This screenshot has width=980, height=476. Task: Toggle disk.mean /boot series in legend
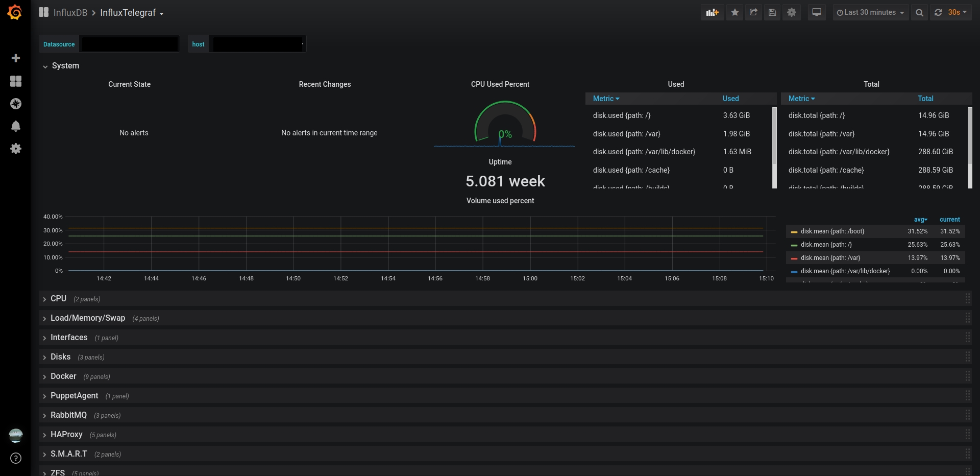832,231
